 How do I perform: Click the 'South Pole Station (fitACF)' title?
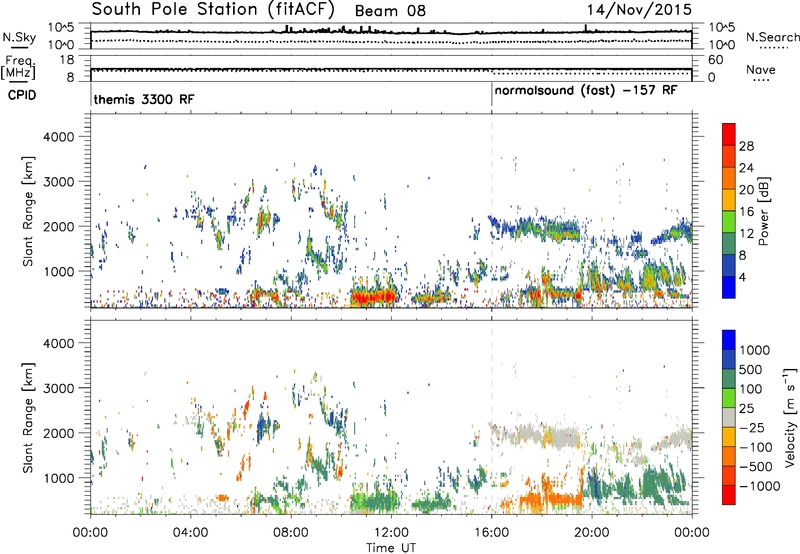(213, 10)
